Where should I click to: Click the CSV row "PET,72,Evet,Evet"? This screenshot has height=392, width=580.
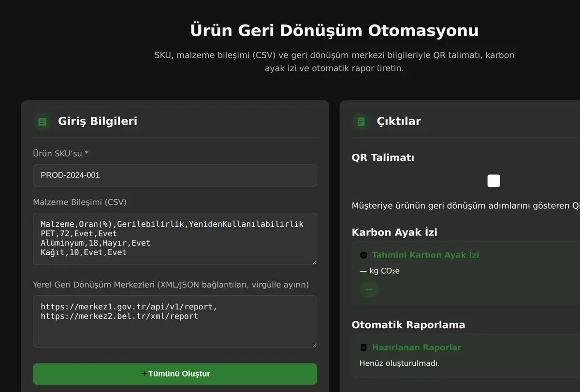(79, 233)
